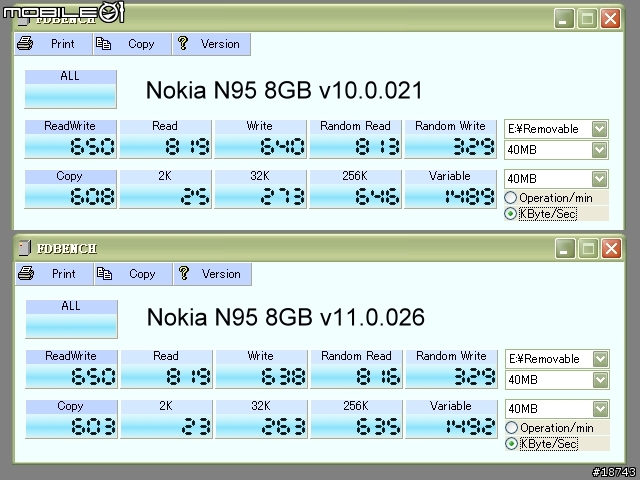
Task: Click Print icon in top FDBENCH window
Action: [x=25, y=43]
